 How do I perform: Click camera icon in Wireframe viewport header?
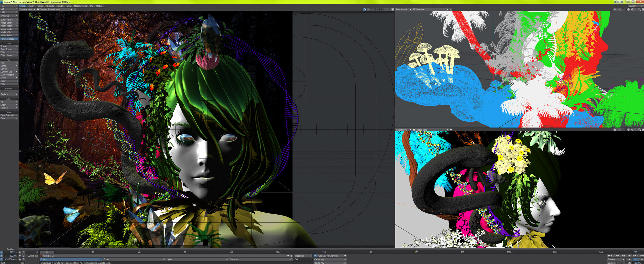tap(615, 9)
